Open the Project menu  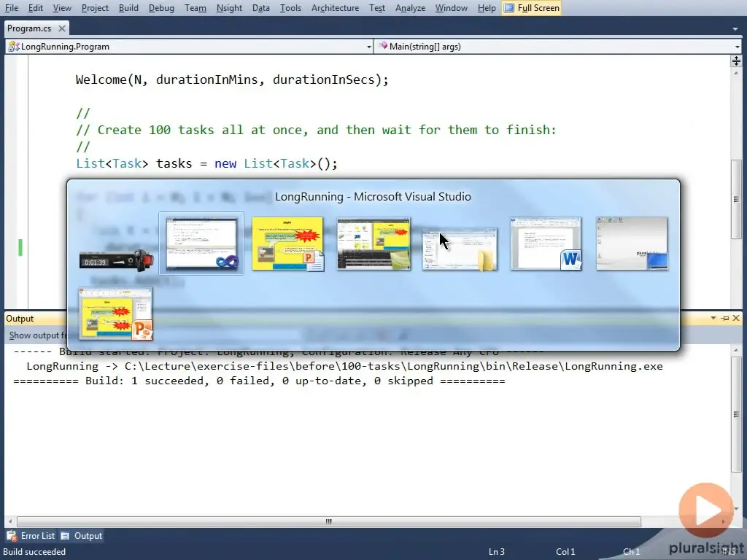click(x=95, y=8)
